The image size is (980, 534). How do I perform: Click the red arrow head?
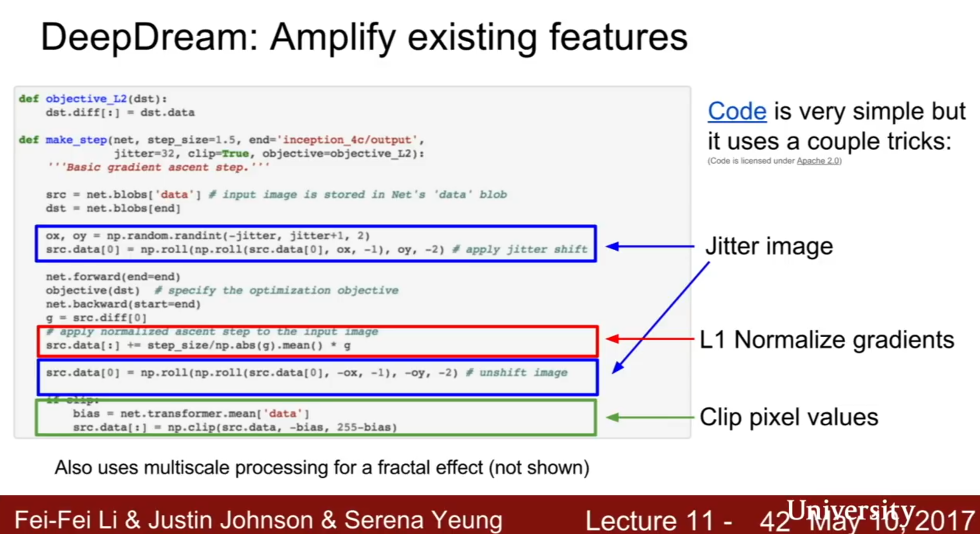click(613, 339)
